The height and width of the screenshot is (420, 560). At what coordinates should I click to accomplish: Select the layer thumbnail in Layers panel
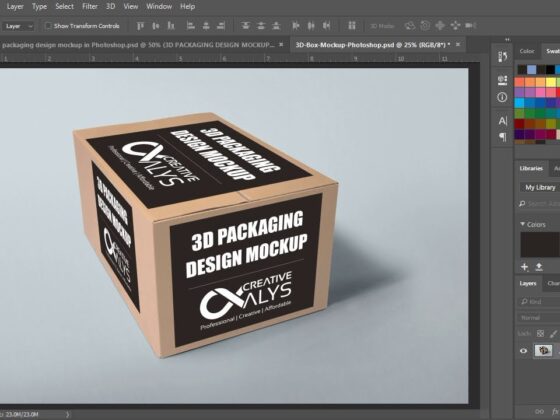[543, 350]
